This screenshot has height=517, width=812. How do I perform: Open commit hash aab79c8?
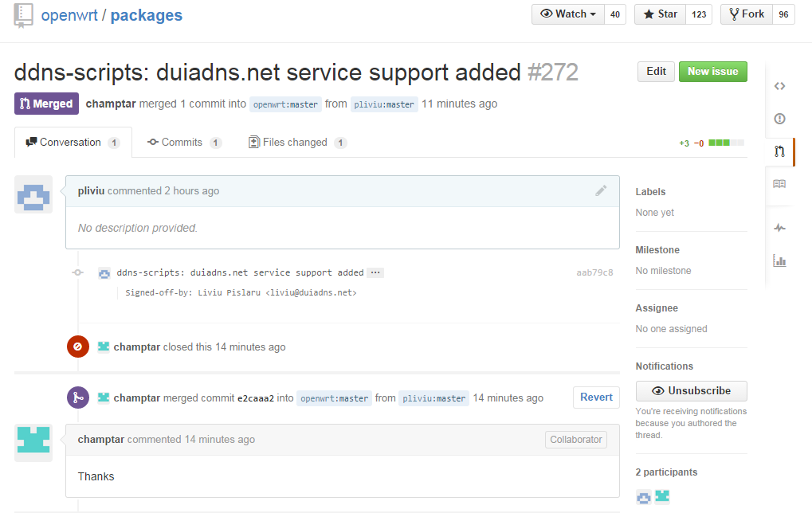(594, 272)
